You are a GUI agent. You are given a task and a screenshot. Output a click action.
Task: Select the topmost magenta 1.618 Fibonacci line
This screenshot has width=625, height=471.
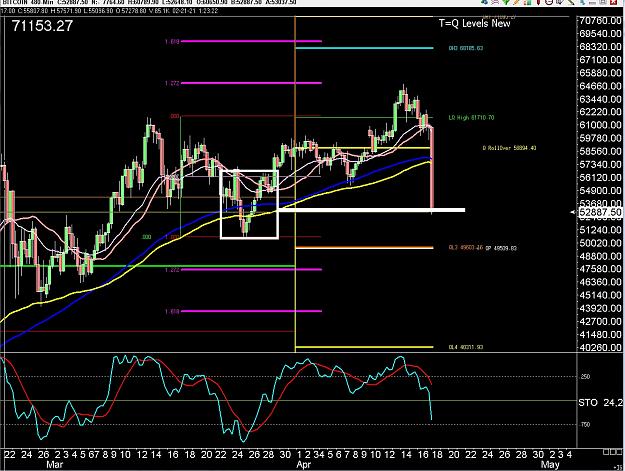coord(252,41)
